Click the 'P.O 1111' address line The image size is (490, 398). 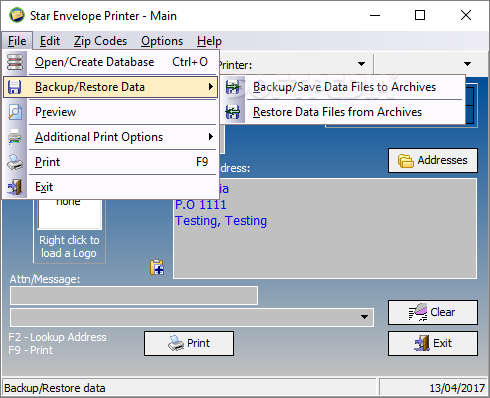[x=201, y=205]
